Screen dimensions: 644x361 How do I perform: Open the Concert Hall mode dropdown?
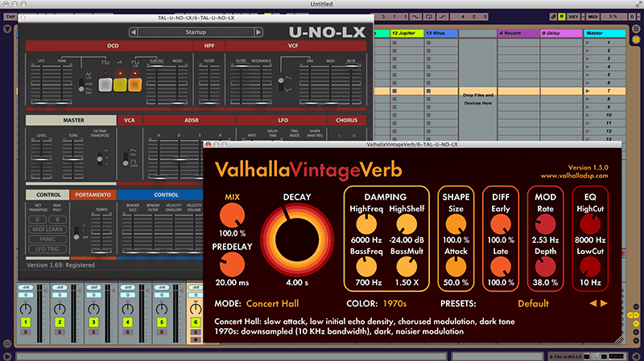coord(272,304)
